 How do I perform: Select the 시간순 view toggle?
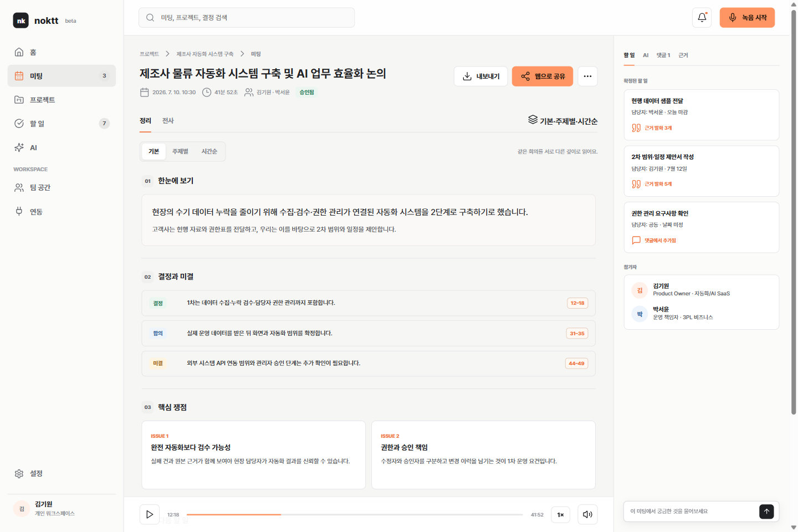[x=209, y=151]
